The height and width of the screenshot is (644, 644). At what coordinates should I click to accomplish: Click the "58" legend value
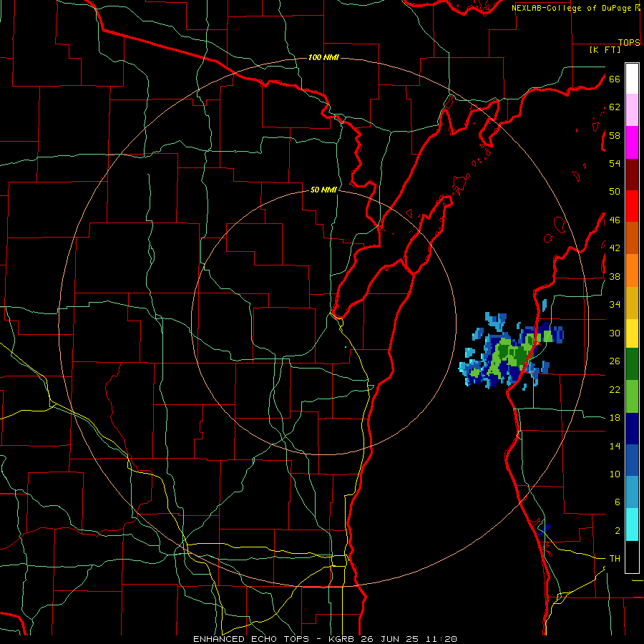tap(615, 135)
